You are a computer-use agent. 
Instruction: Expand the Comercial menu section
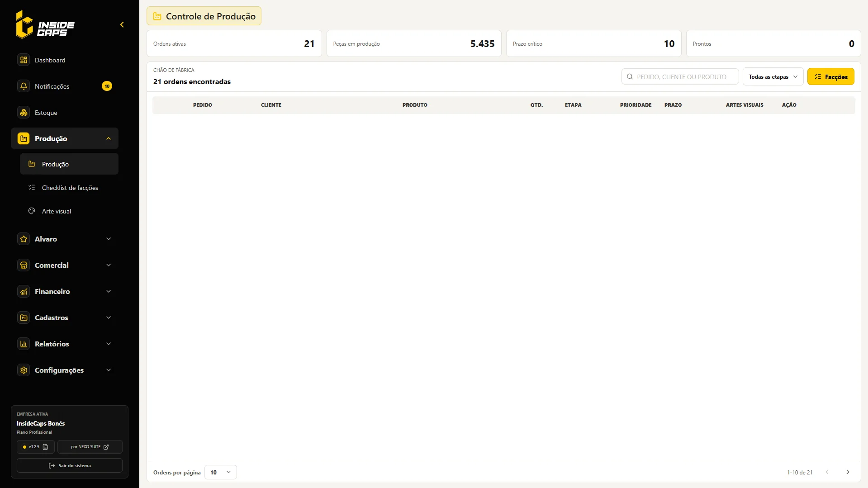tap(65, 265)
